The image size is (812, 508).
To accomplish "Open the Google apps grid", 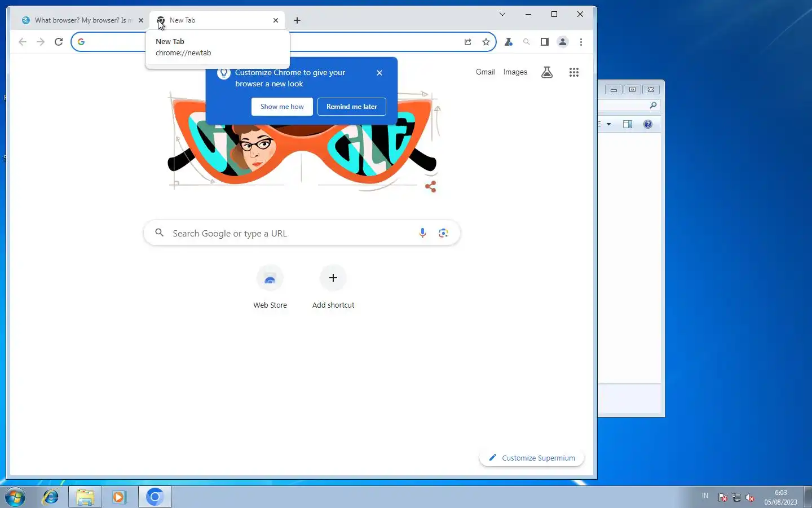I will (574, 72).
